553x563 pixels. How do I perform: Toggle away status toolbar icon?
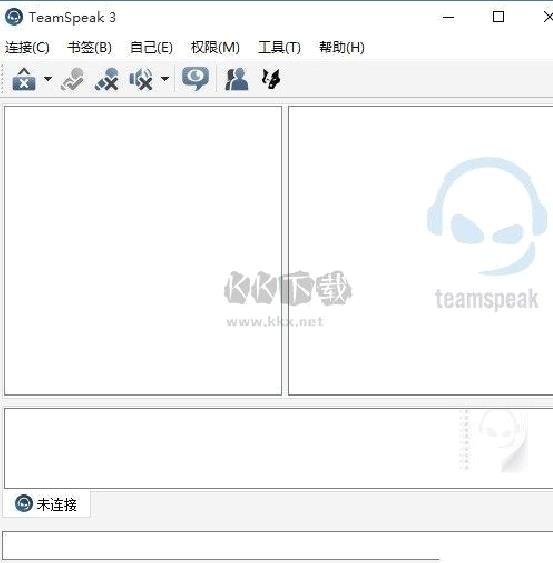point(72,79)
